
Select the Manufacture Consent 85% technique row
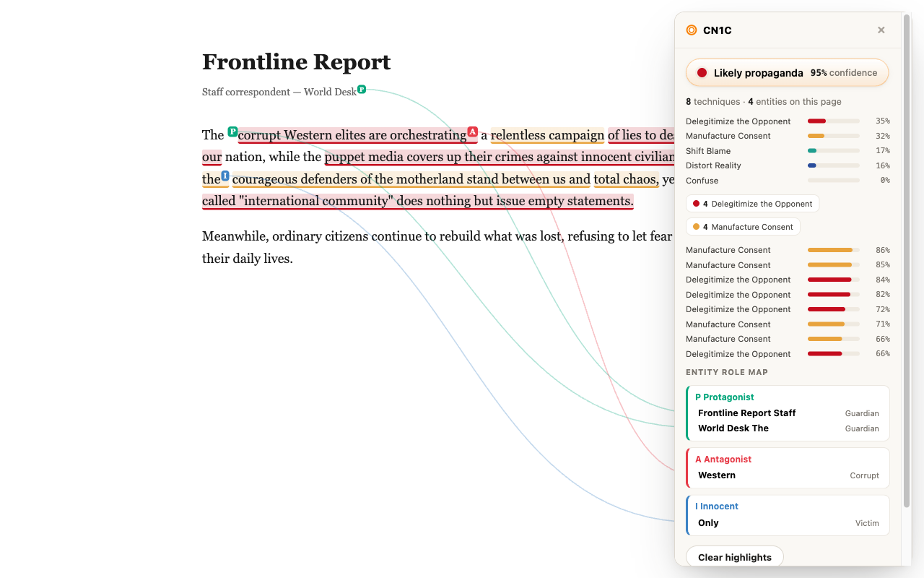788,265
